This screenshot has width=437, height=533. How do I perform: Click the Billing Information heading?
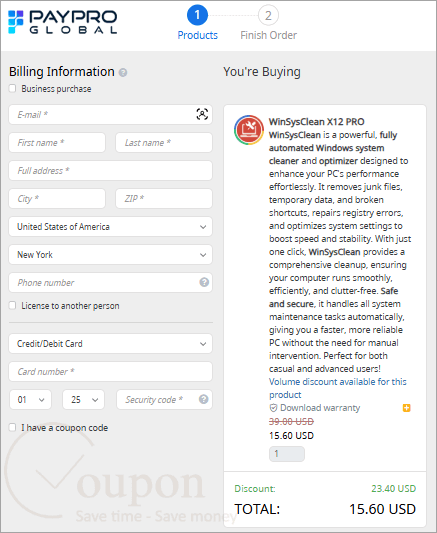tap(62, 72)
